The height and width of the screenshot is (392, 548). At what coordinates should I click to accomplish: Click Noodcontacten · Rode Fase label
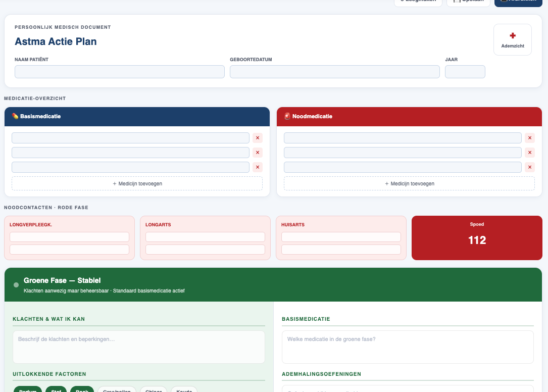click(x=46, y=207)
